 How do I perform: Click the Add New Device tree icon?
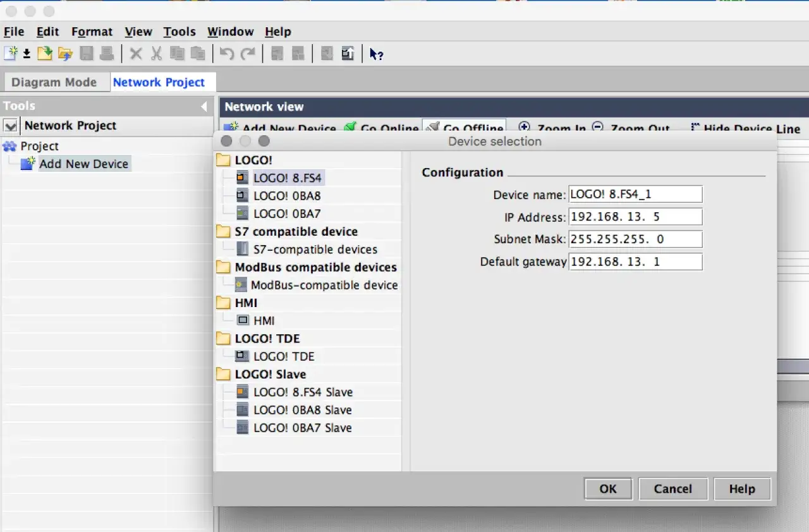point(28,164)
